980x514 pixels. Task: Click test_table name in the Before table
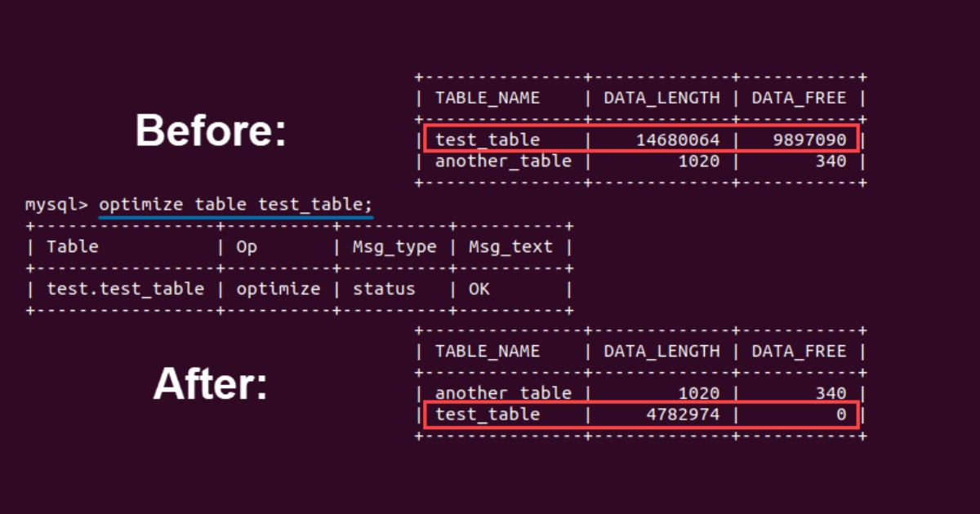tap(488, 140)
